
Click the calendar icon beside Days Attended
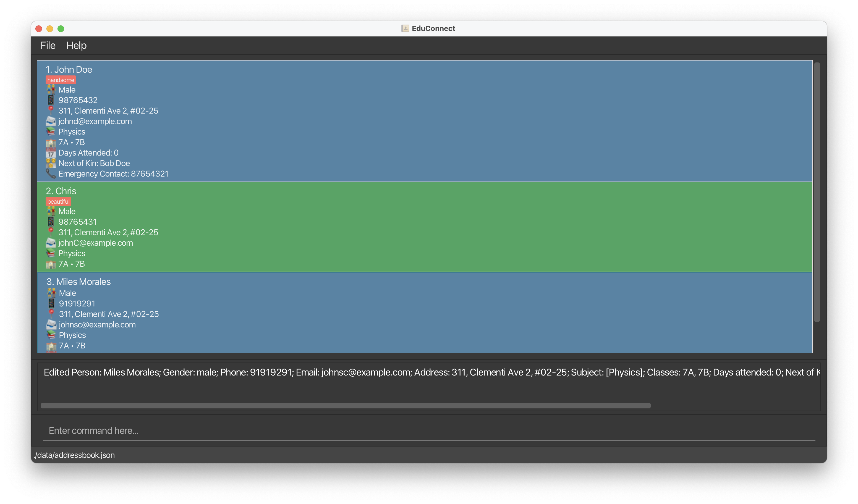click(x=51, y=153)
